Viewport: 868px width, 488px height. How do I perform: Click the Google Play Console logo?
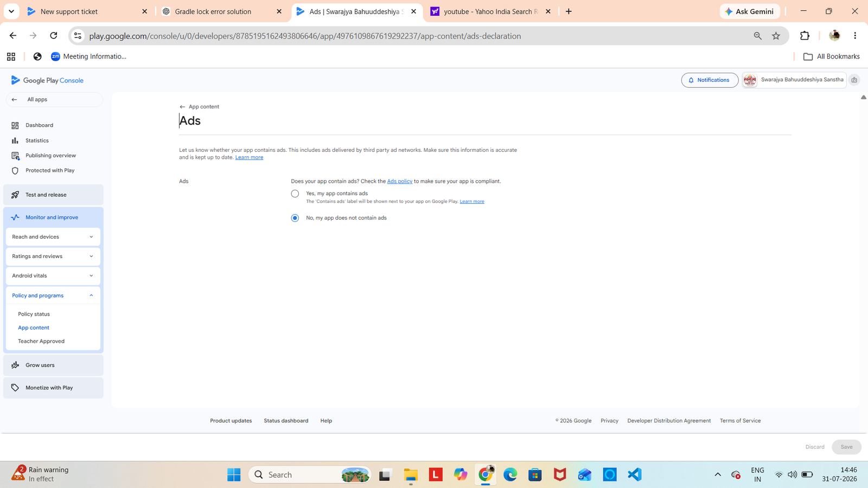coord(47,80)
